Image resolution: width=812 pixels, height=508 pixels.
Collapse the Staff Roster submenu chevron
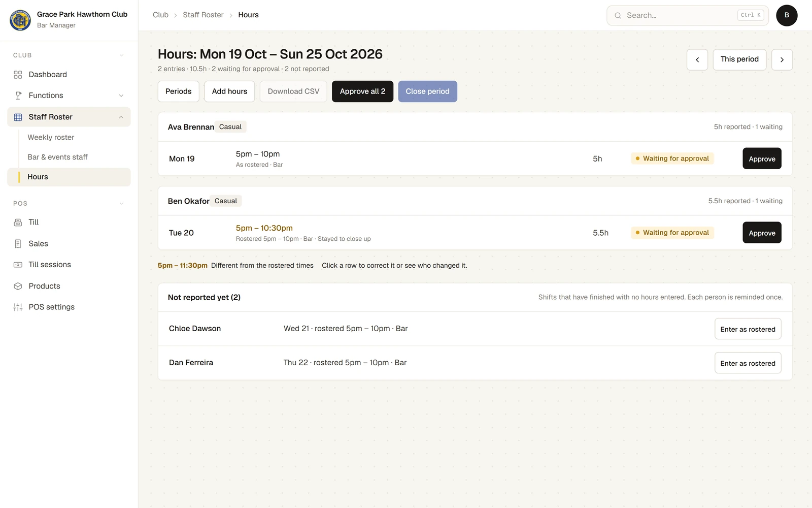click(x=121, y=117)
